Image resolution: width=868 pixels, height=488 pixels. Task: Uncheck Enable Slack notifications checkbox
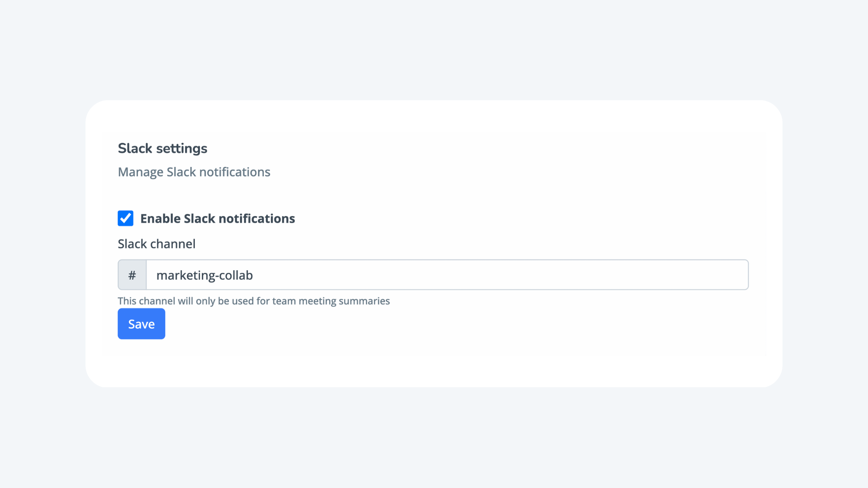[125, 218]
